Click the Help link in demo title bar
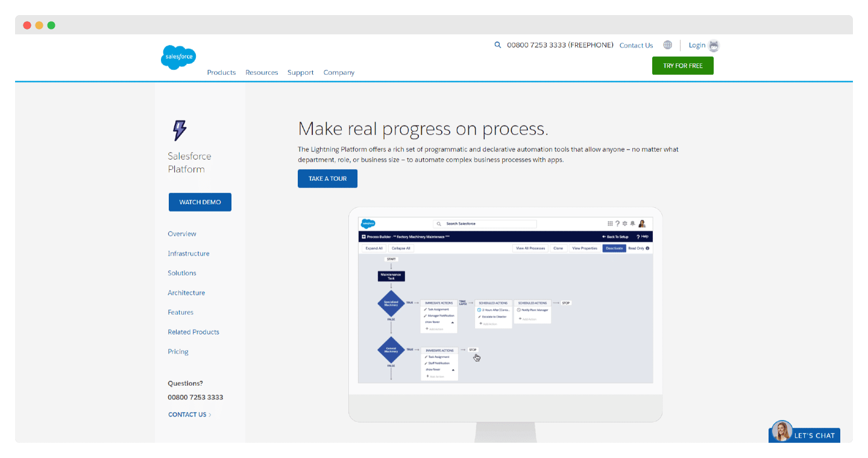The image size is (868, 458). point(643,237)
